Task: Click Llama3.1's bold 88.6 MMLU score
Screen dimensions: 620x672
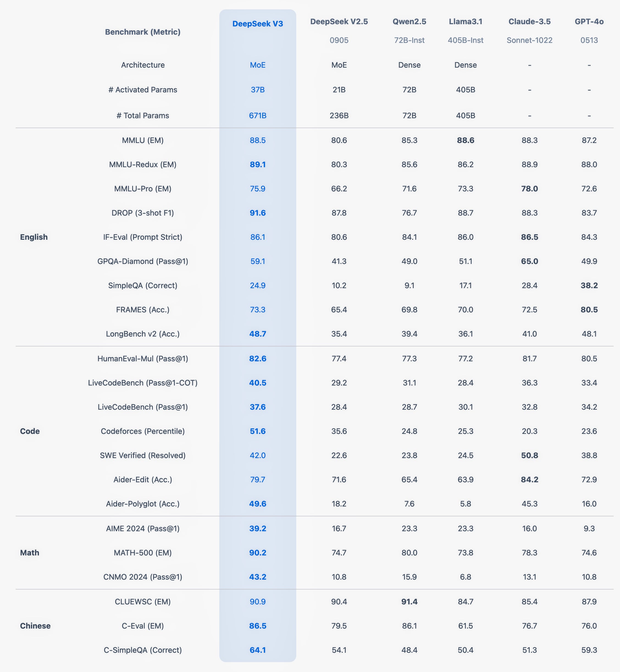Action: coord(465,140)
